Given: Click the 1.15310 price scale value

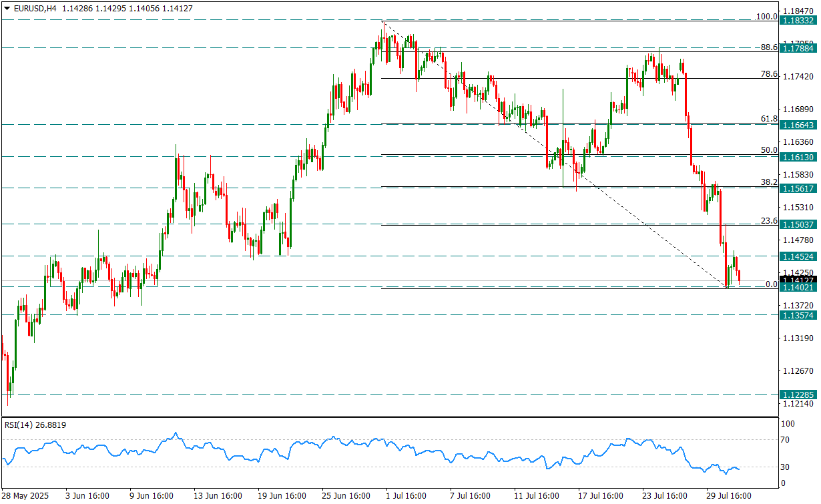Looking at the screenshot, I should [x=800, y=207].
